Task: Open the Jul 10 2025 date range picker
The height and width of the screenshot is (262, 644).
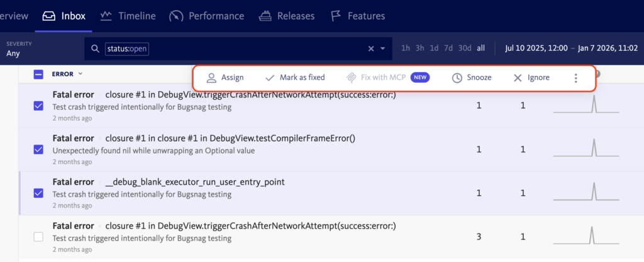Action: click(571, 48)
